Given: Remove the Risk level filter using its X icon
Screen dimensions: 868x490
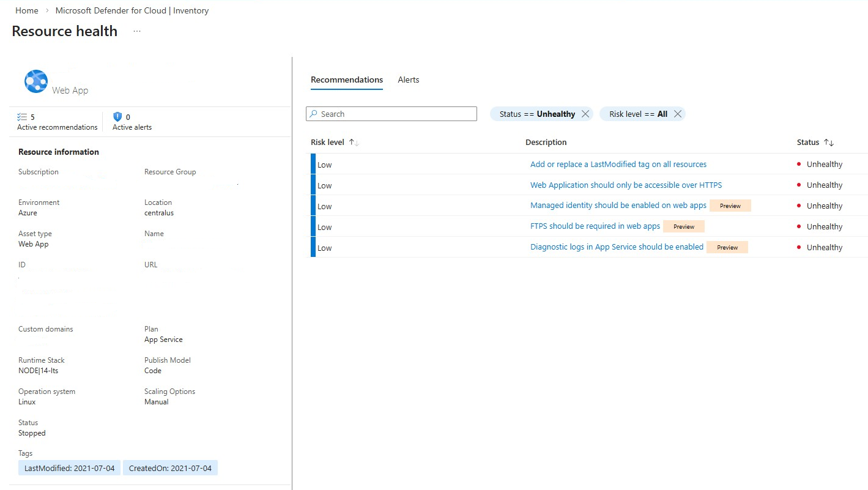Looking at the screenshot, I should click(x=677, y=114).
